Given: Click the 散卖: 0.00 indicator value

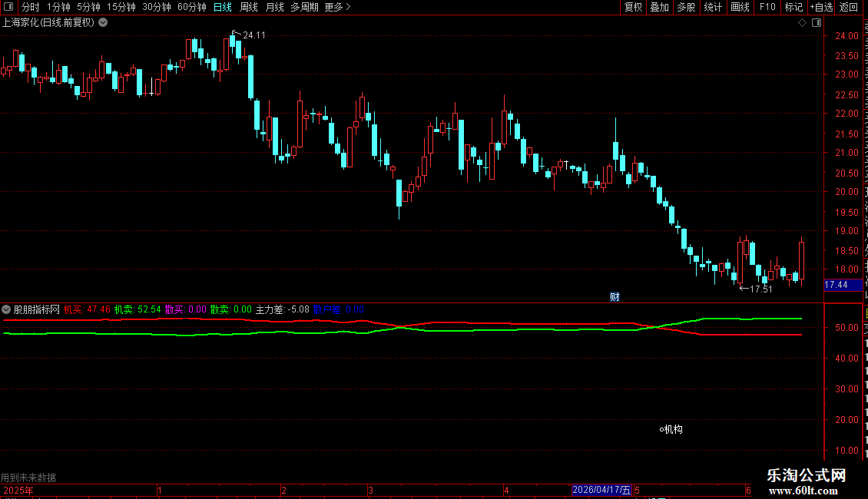Looking at the screenshot, I should pyautogui.click(x=231, y=310).
